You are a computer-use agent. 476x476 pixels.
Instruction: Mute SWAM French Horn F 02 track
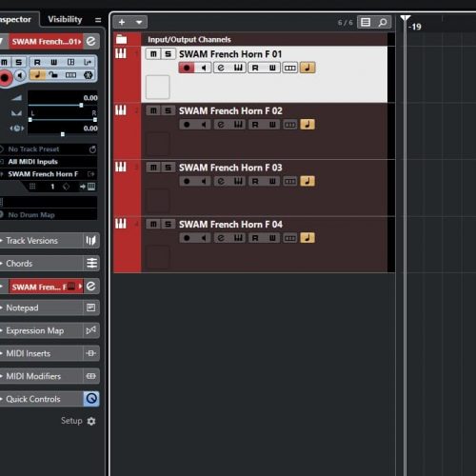pyautogui.click(x=153, y=110)
